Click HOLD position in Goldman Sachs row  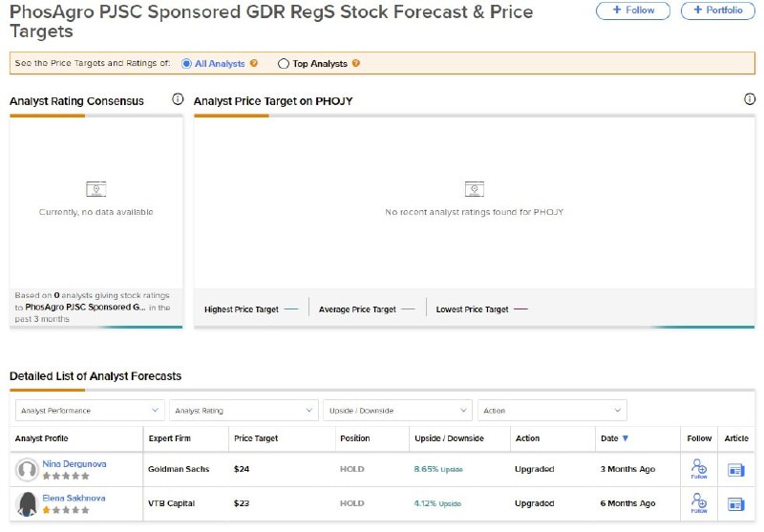pyautogui.click(x=351, y=469)
